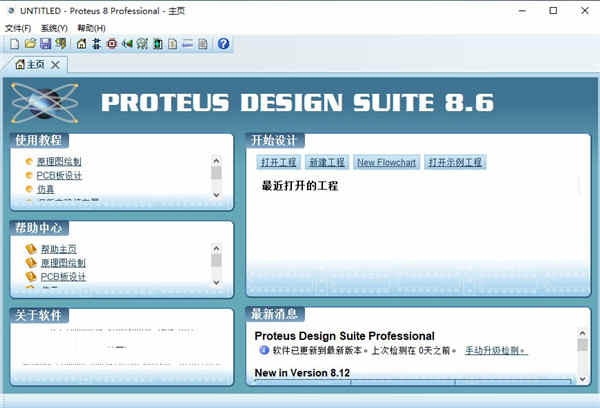Click the New in Version 8.12 heading
Viewport: 600px width, 408px height.
click(302, 373)
